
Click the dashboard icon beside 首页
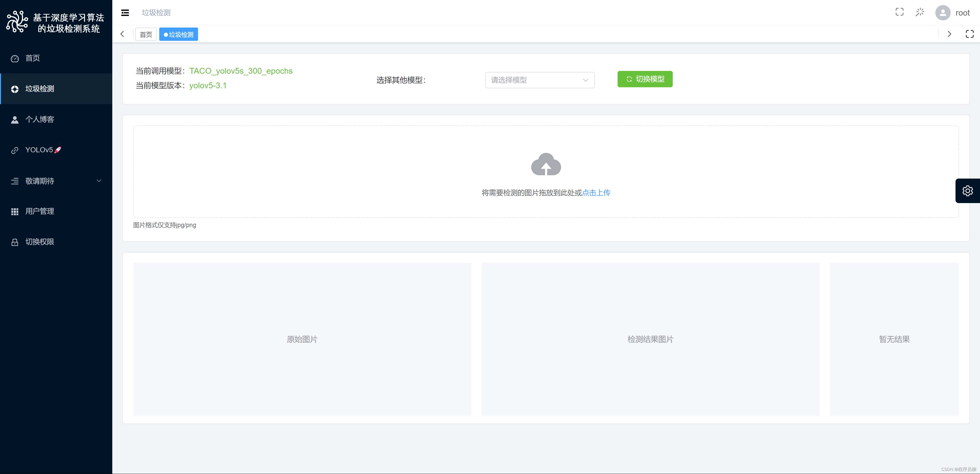point(15,59)
